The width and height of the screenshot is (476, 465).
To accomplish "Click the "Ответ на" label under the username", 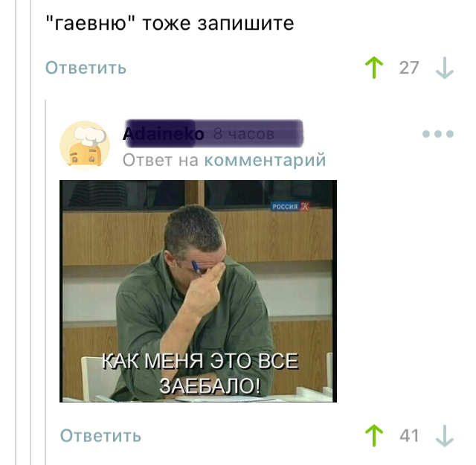I will [x=161, y=160].
